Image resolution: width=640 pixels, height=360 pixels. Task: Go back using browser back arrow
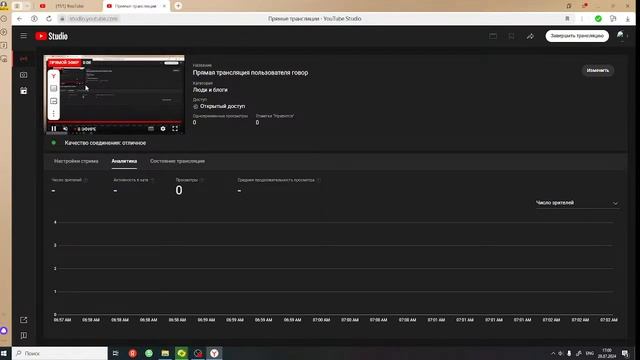20,19
